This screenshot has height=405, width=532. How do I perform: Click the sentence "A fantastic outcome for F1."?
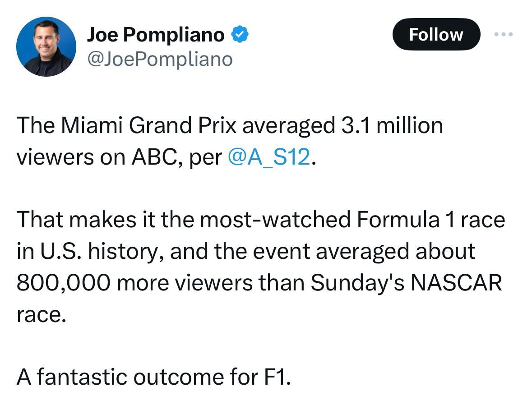[153, 377]
